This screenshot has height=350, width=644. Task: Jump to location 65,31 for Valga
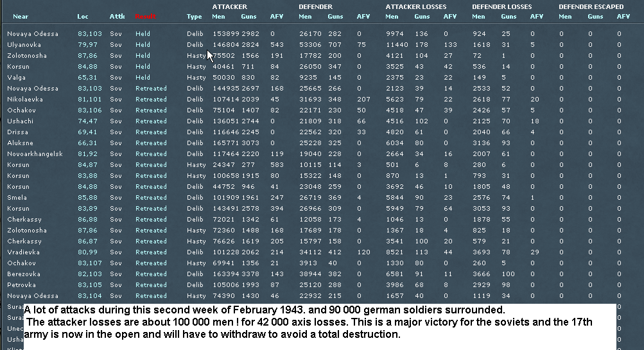click(87, 77)
